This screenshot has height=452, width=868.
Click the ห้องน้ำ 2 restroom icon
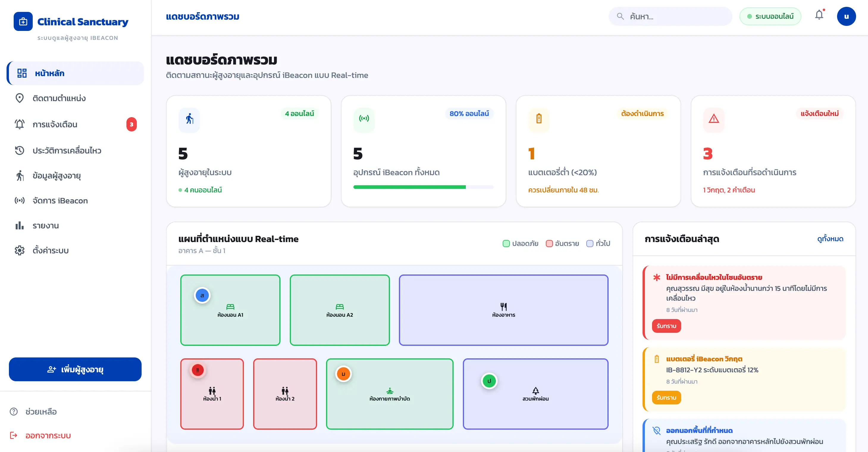click(285, 391)
